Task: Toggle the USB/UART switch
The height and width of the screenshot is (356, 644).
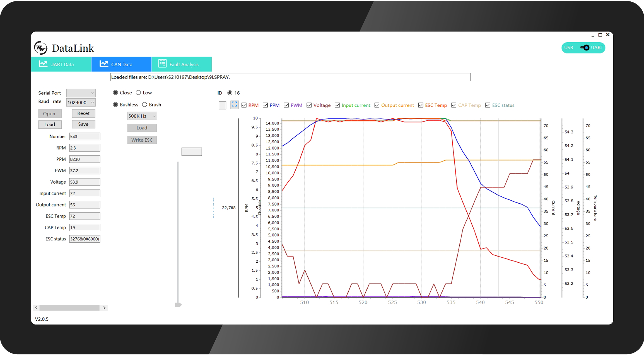Action: [585, 48]
